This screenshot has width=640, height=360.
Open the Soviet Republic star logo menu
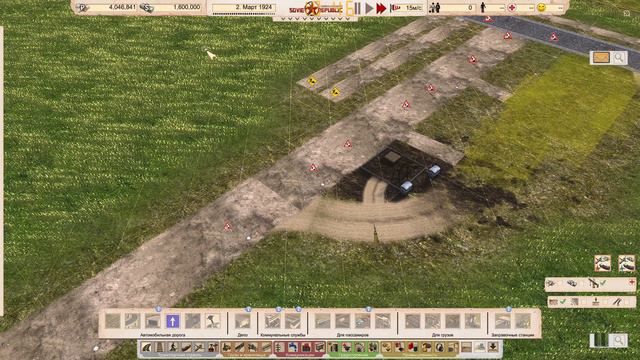[313, 8]
